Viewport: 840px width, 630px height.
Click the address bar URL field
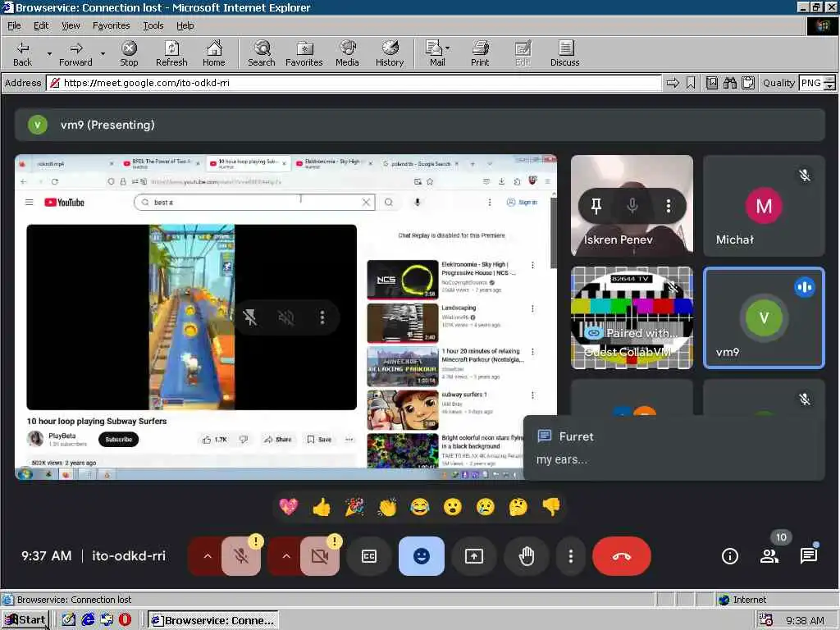click(354, 83)
